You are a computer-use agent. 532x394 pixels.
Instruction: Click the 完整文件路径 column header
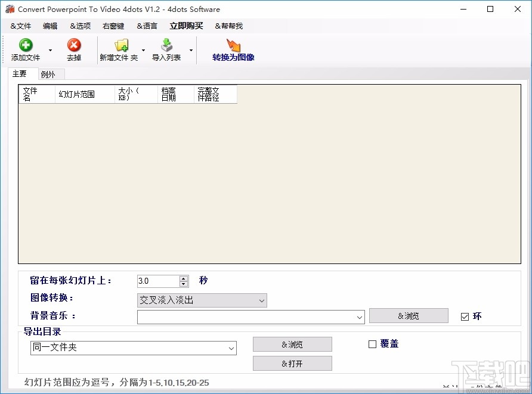[x=215, y=94]
